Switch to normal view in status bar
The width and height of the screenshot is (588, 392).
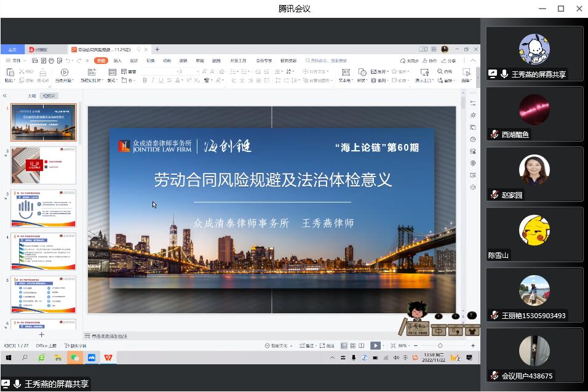coord(344,345)
